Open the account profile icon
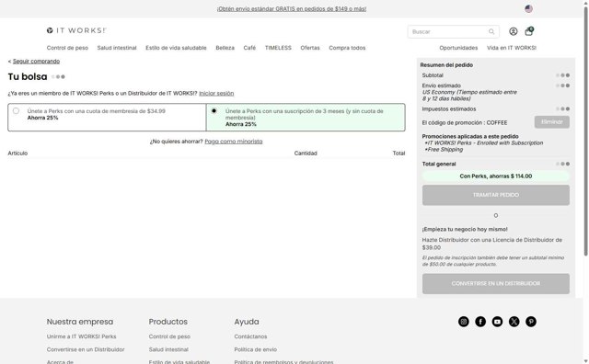Screen dimensions: 589x364 tap(514, 31)
